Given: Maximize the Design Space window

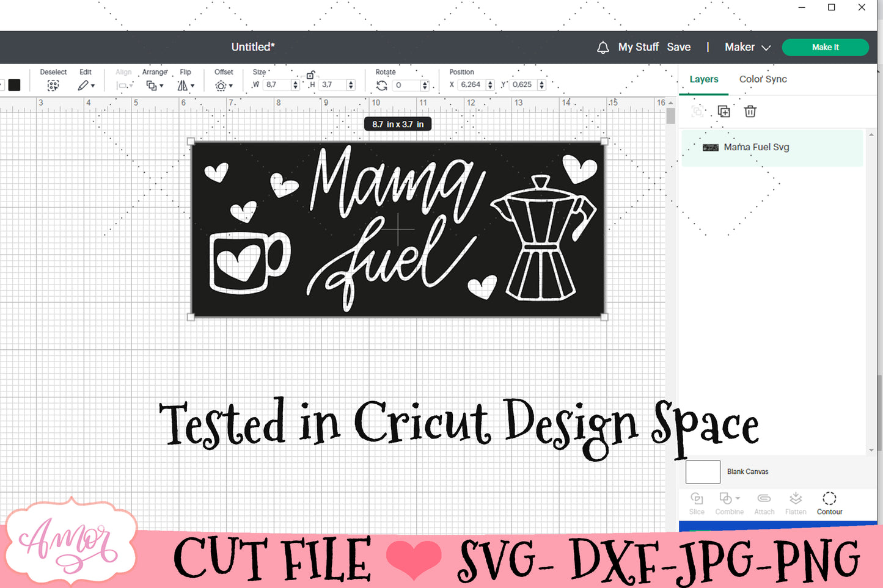Looking at the screenshot, I should point(832,7).
